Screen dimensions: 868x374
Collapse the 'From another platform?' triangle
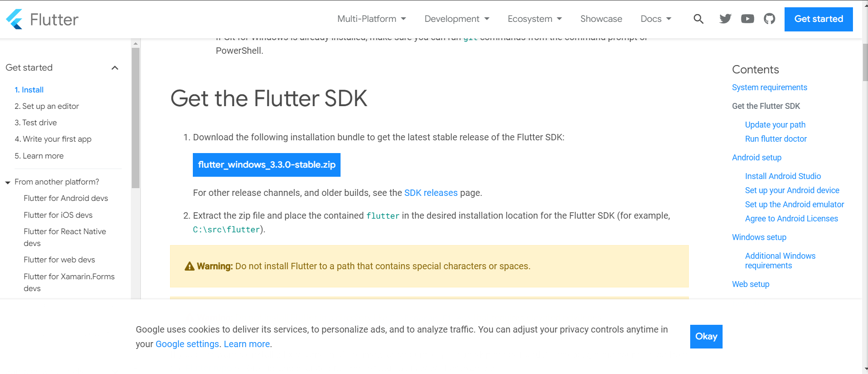pos(8,182)
